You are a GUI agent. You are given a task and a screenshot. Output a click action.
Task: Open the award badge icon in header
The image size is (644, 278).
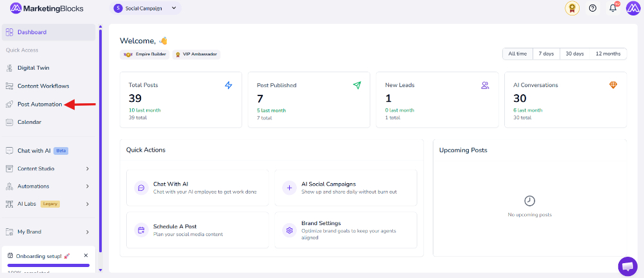point(572,8)
